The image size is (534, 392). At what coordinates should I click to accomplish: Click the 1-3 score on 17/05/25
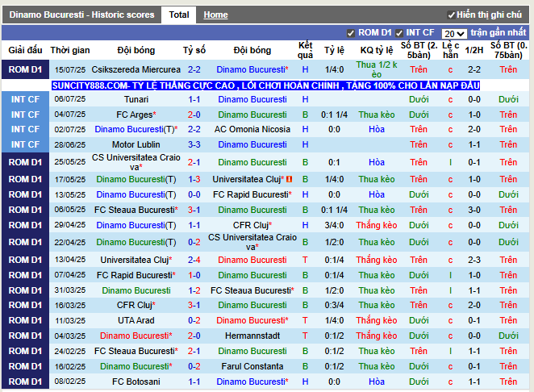pos(194,180)
